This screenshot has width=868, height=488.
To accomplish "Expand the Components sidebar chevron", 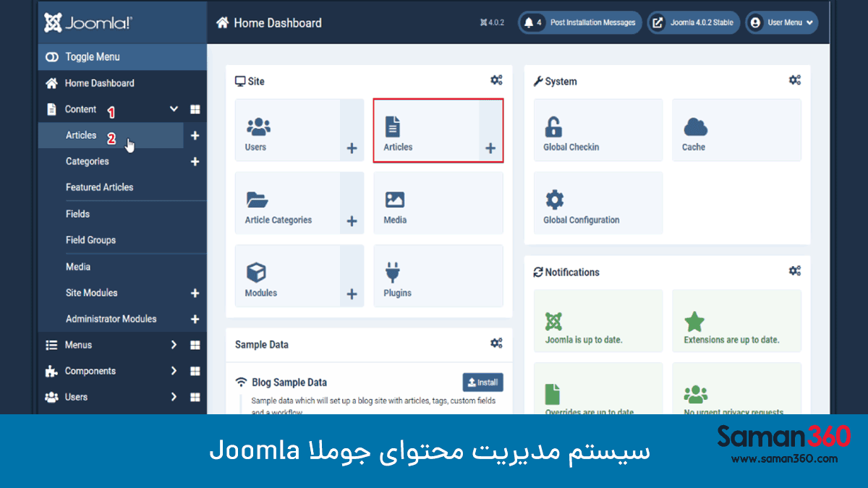I will point(174,371).
